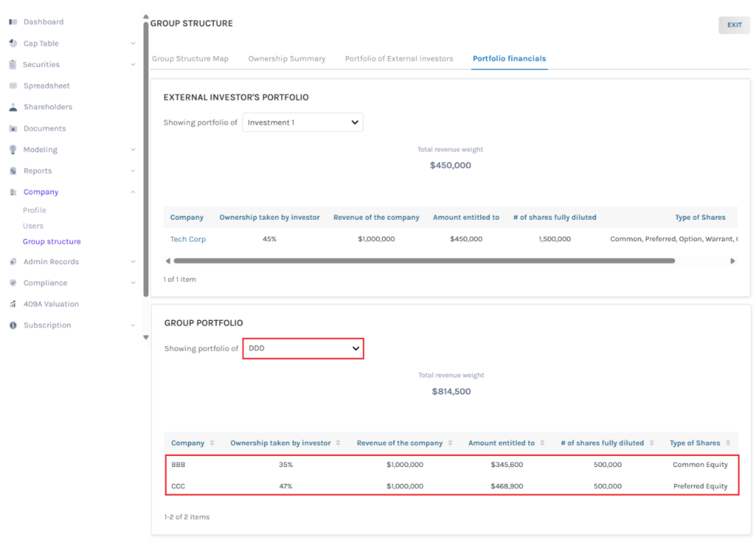Open the Showing portfolio of Investment 1 dropdown
Viewport: 756px width, 540px height.
pyautogui.click(x=303, y=122)
